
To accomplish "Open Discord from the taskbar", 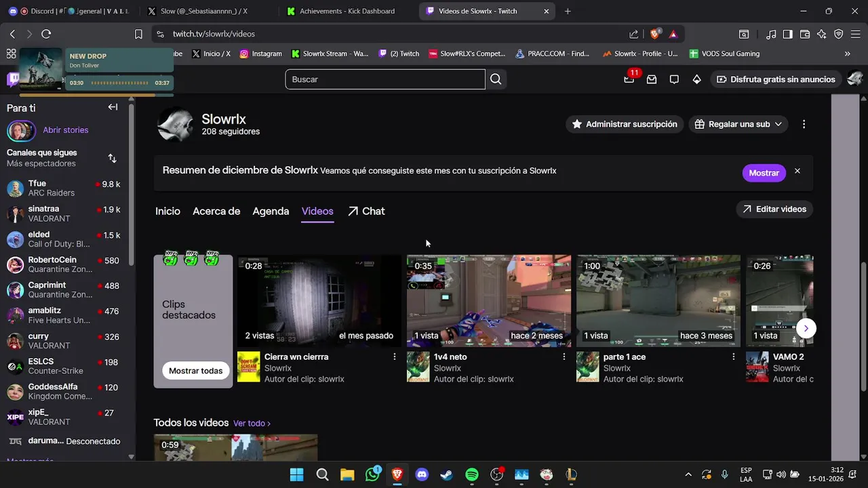I will point(422,474).
